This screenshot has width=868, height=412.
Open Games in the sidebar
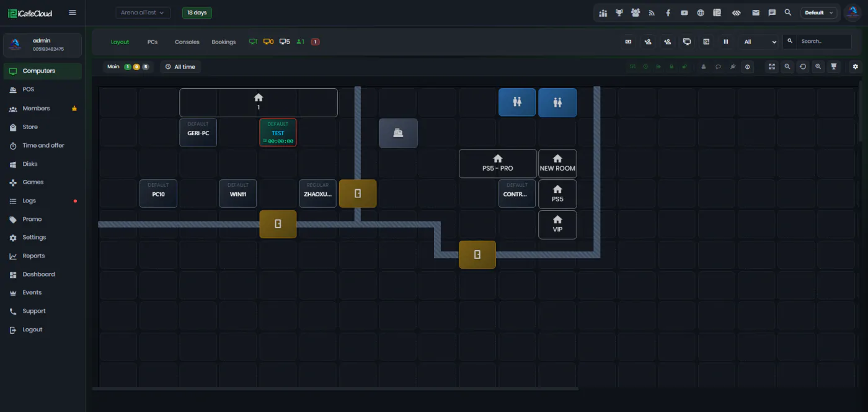click(x=42, y=182)
